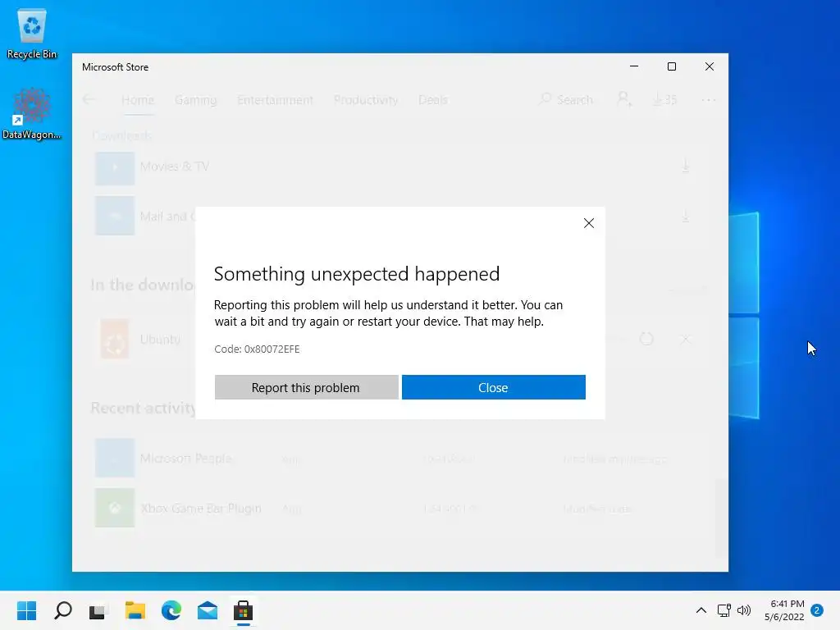Image resolution: width=840 pixels, height=630 pixels.
Task: Click the Xbox Game Bar Plugin icon
Action: tap(115, 508)
